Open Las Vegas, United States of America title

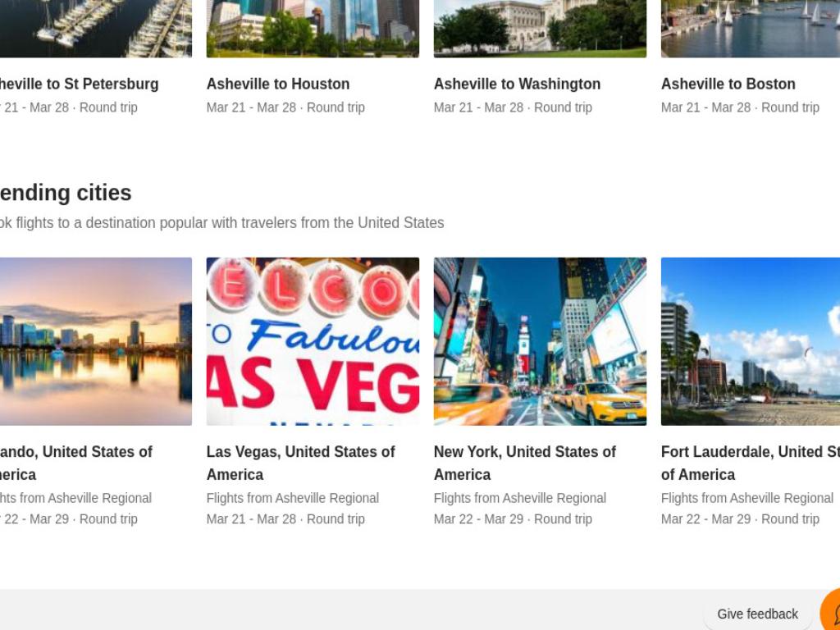pyautogui.click(x=300, y=463)
